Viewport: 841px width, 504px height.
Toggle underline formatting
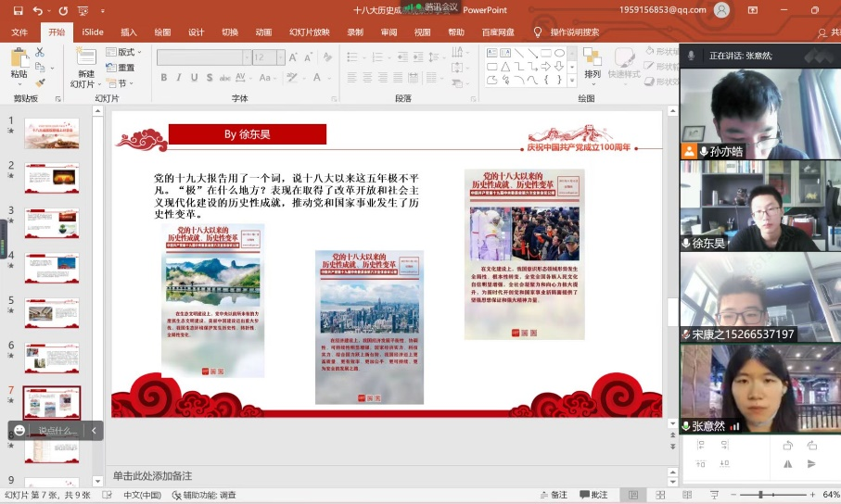(194, 77)
